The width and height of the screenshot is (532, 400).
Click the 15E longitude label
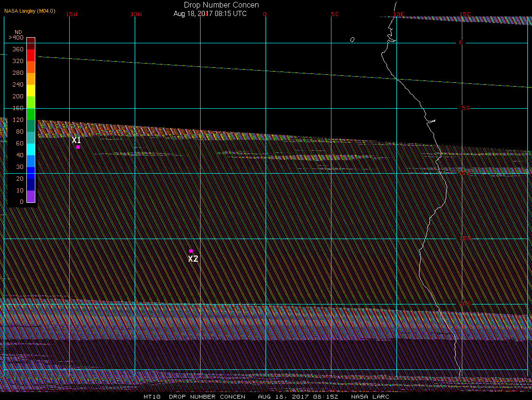(x=465, y=14)
